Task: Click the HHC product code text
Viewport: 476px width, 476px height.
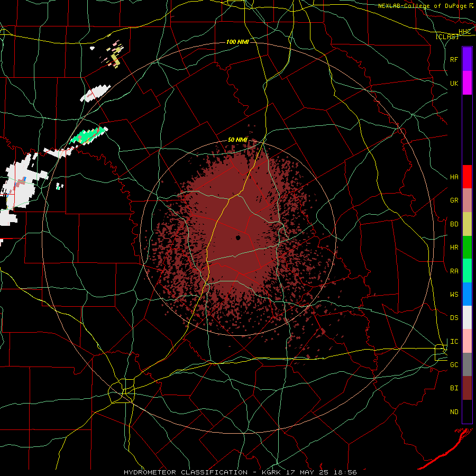Action: [x=464, y=32]
